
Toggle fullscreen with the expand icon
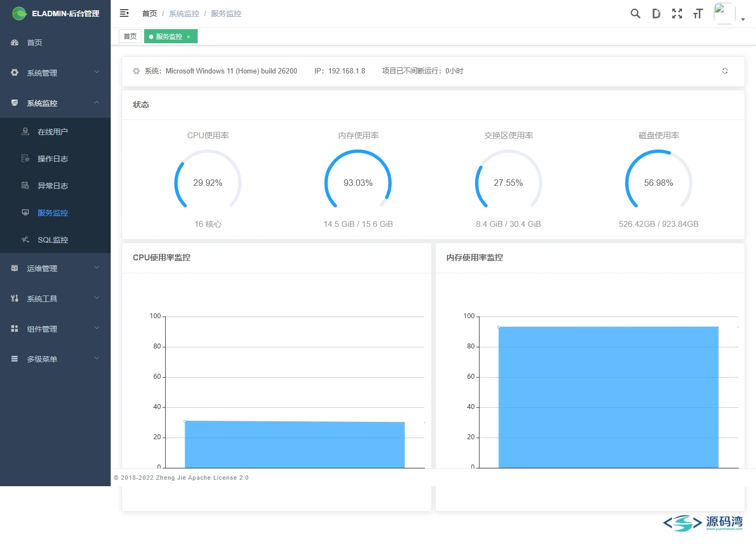pos(677,14)
